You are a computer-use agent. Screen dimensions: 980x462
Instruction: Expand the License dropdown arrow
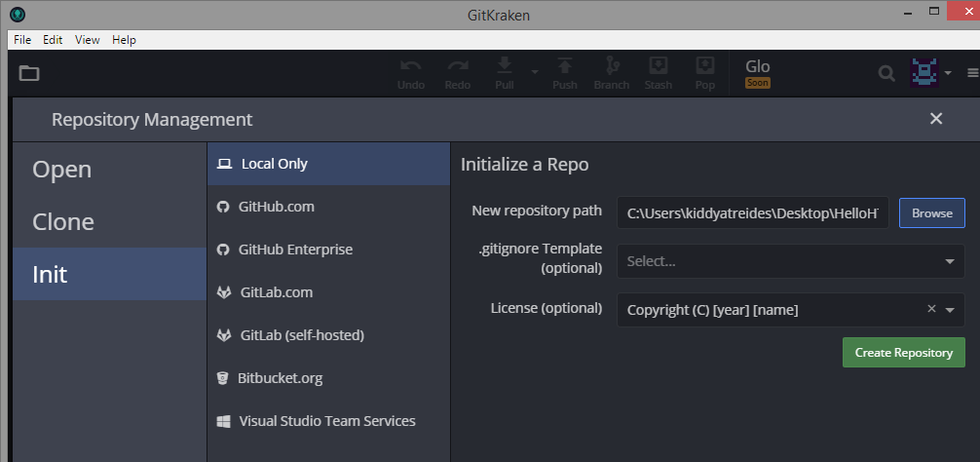pyautogui.click(x=950, y=310)
